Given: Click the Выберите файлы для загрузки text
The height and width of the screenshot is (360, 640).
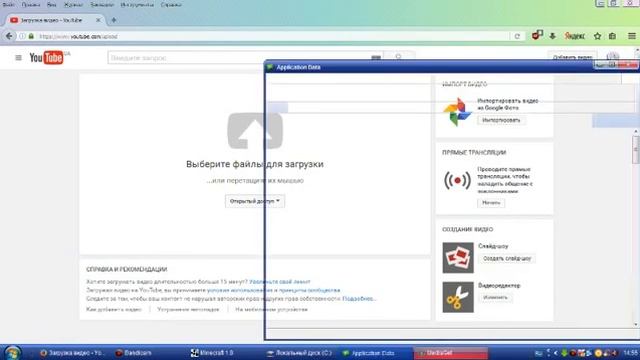Looking at the screenshot, I should point(255,164).
